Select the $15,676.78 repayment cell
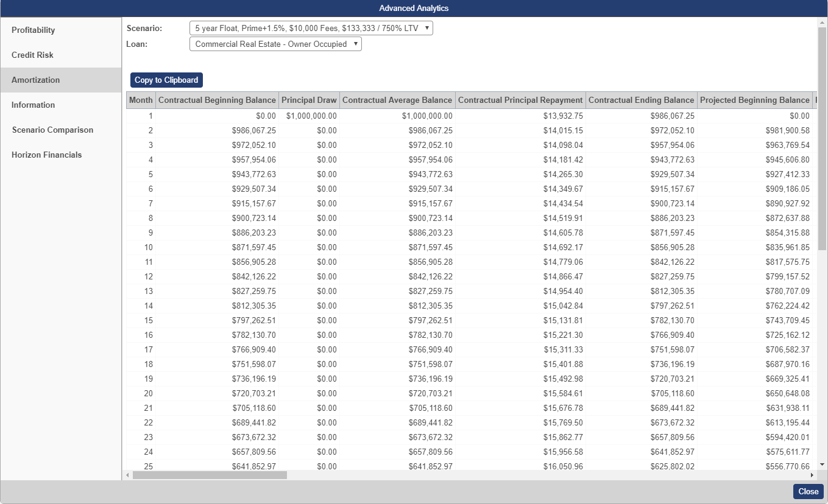The image size is (828, 504). tap(520, 408)
